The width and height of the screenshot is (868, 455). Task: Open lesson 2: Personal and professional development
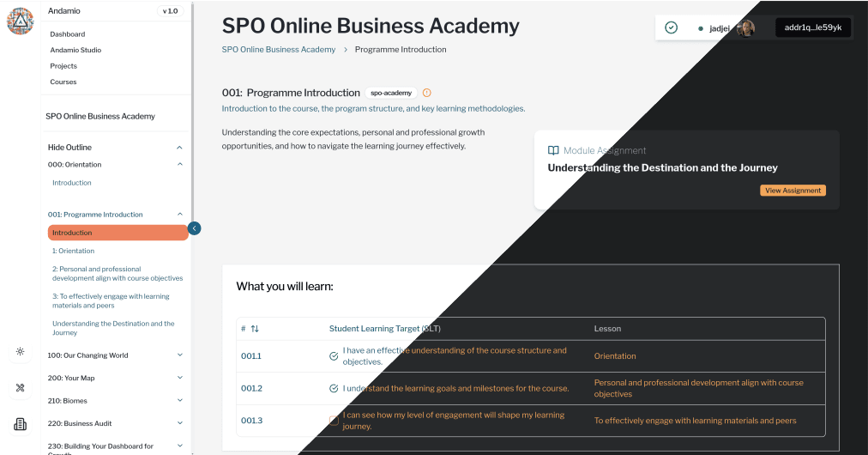(118, 274)
